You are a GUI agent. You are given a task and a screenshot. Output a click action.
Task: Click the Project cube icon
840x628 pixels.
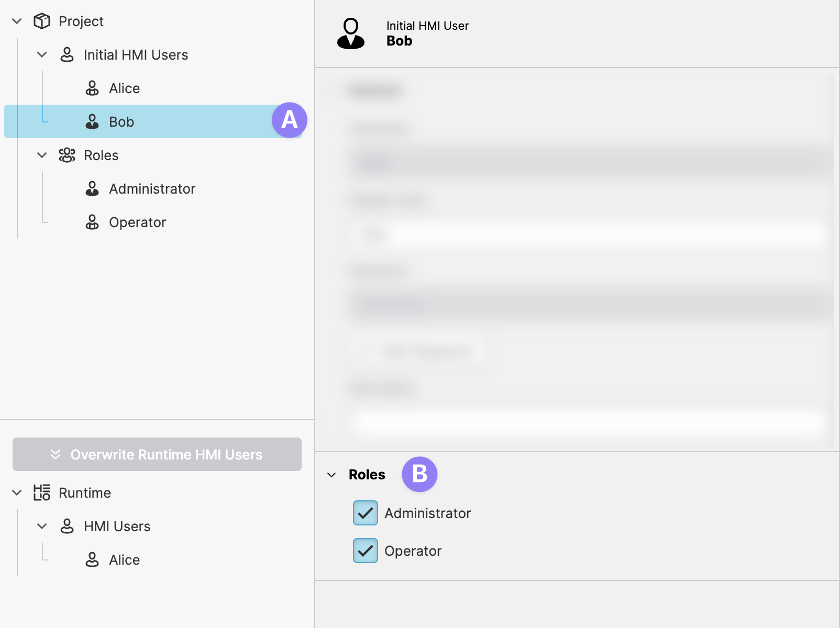pos(42,21)
